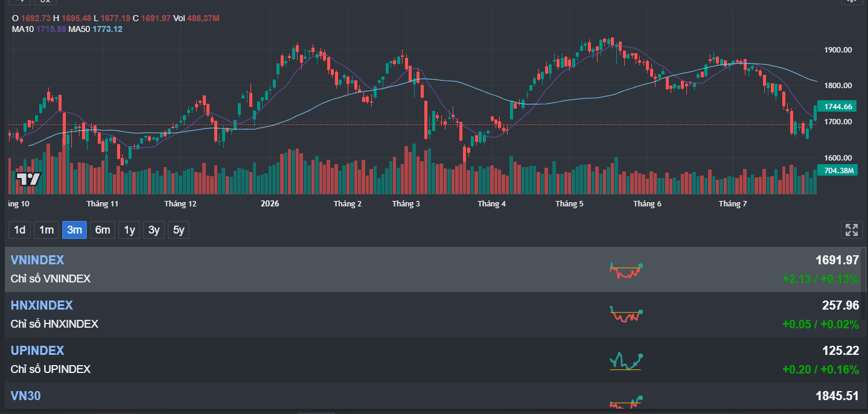Screen dimensions: 868x414
Task: Click the change "+0.05 / +0.02%"
Action: click(820, 324)
